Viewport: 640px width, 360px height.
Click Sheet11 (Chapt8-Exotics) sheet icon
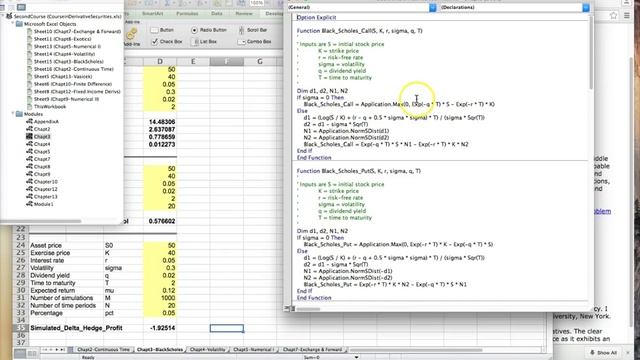pyautogui.click(x=29, y=39)
